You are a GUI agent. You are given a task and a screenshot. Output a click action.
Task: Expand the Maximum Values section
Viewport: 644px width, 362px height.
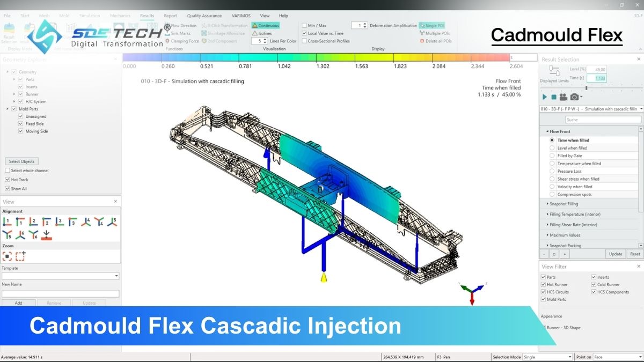click(x=548, y=235)
